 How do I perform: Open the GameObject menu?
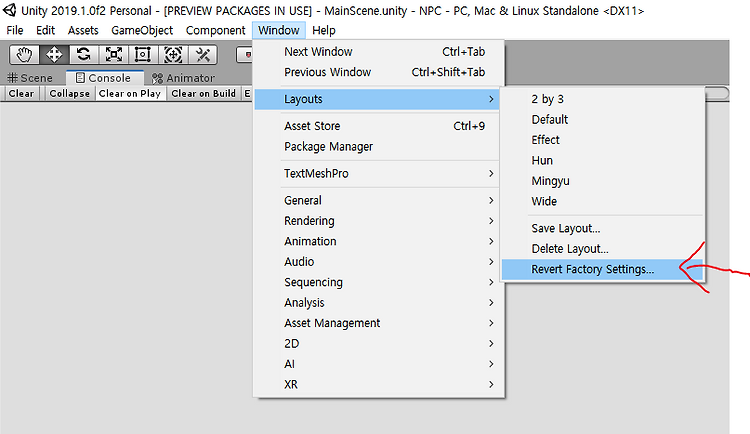142,30
